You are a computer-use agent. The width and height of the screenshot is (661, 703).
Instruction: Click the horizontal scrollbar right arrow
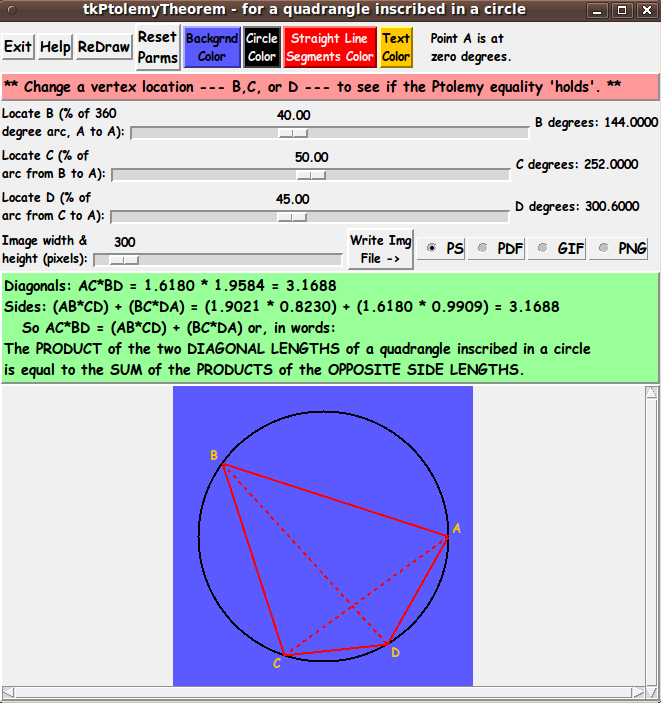click(x=638, y=692)
